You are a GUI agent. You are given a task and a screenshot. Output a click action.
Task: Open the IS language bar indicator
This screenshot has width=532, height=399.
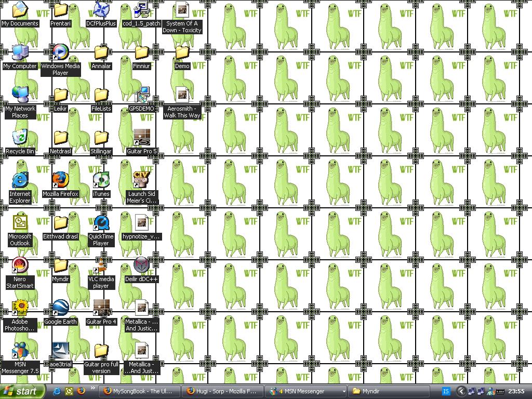446,392
